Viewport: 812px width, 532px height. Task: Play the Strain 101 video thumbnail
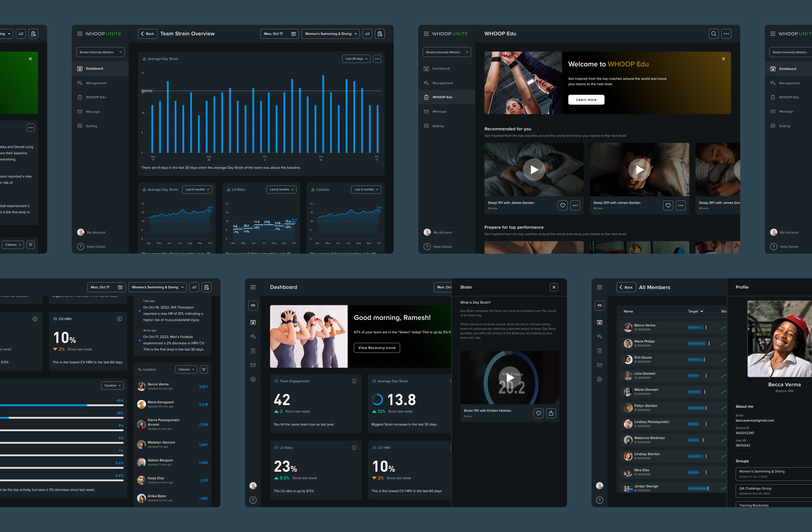(x=509, y=378)
